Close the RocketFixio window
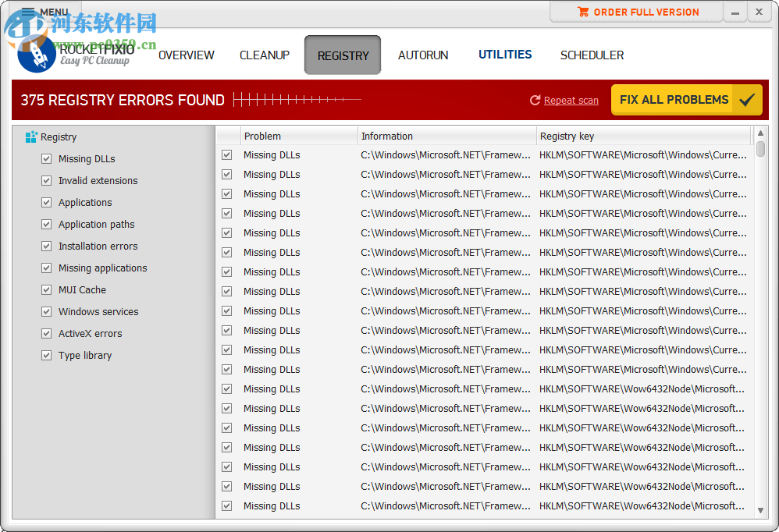 759,12
